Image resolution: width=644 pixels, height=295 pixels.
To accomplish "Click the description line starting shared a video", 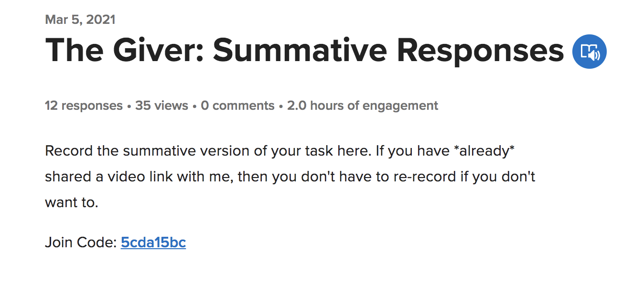I will pyautogui.click(x=290, y=177).
